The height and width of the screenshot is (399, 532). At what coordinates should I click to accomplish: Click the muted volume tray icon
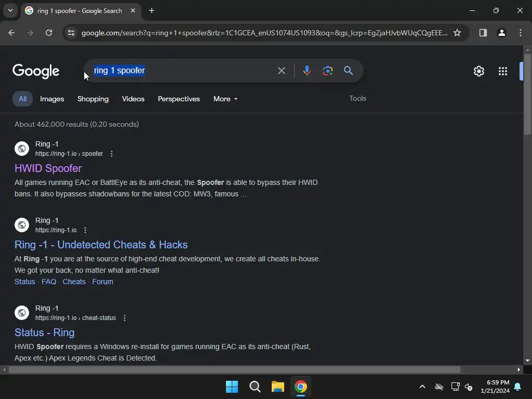point(469,387)
